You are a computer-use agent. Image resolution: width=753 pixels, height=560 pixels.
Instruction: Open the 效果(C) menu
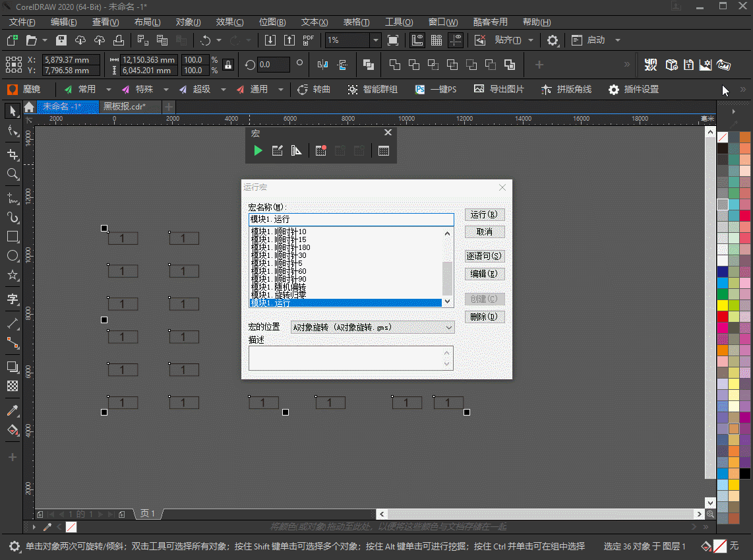pyautogui.click(x=229, y=22)
